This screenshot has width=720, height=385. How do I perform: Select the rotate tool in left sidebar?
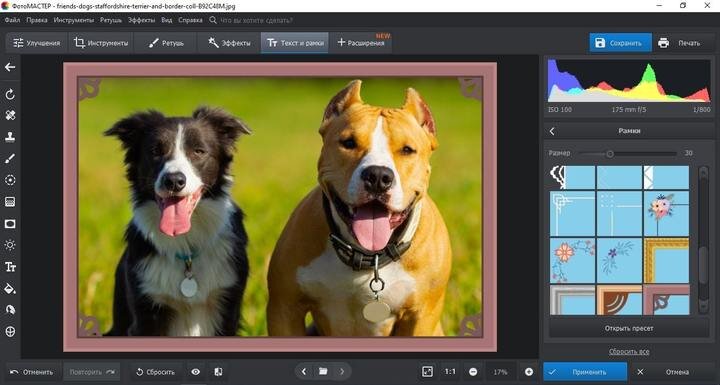(x=10, y=94)
